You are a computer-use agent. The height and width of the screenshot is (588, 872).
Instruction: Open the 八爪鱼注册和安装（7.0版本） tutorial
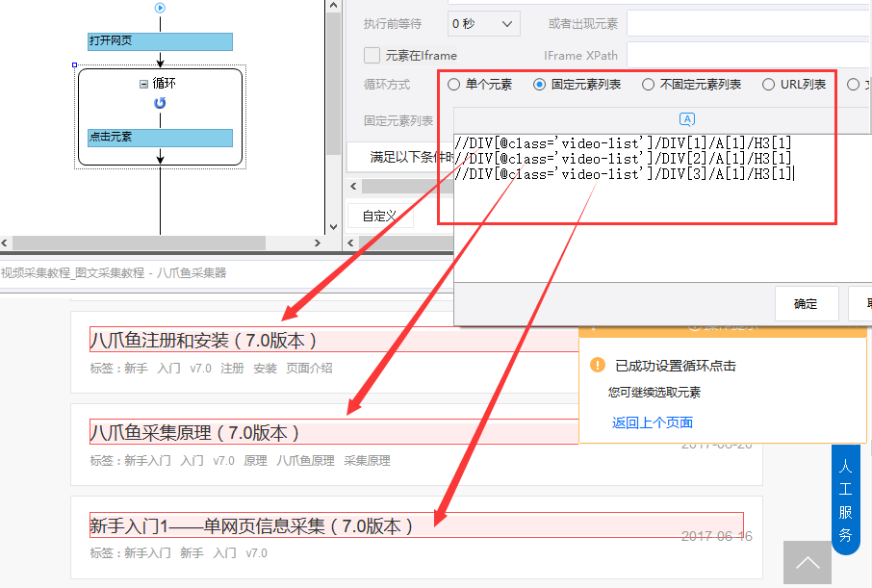pyautogui.click(x=203, y=340)
